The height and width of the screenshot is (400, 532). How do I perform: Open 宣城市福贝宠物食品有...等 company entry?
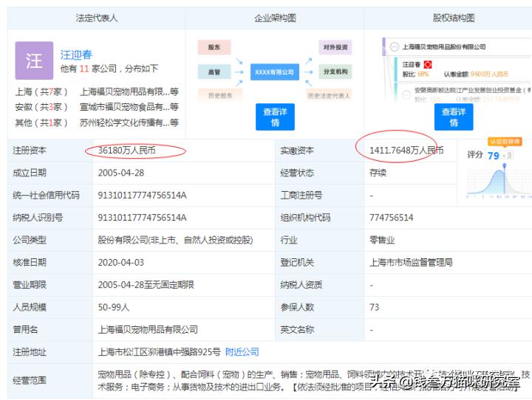pyautogui.click(x=129, y=107)
